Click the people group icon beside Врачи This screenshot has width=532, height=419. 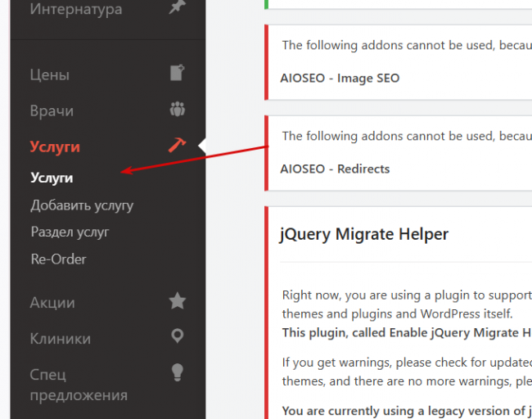(177, 109)
